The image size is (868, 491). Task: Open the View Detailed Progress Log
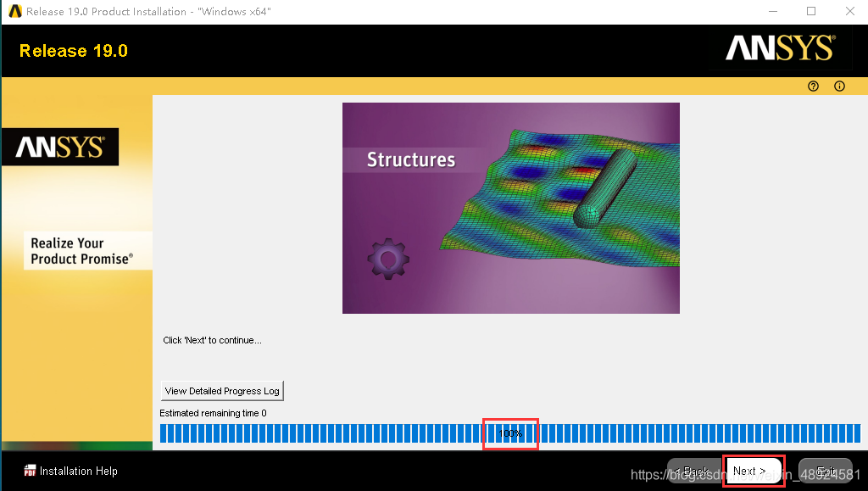(222, 391)
